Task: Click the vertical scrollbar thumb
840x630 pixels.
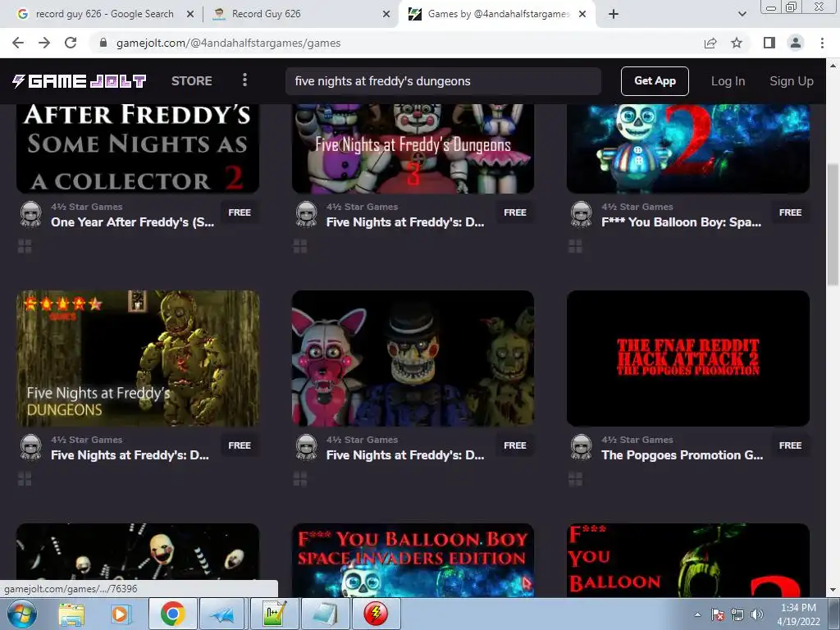Action: [x=833, y=225]
